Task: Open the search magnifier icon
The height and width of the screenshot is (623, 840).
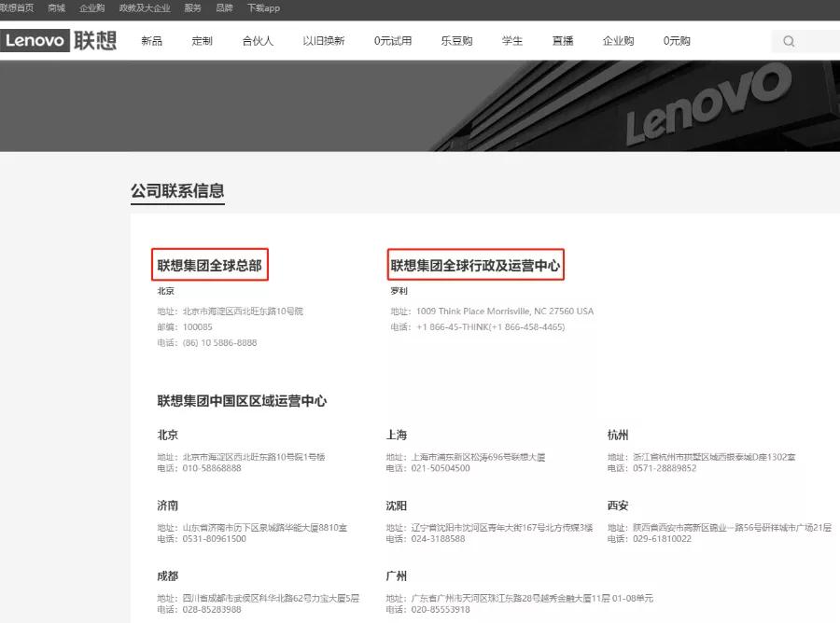Action: tap(790, 41)
